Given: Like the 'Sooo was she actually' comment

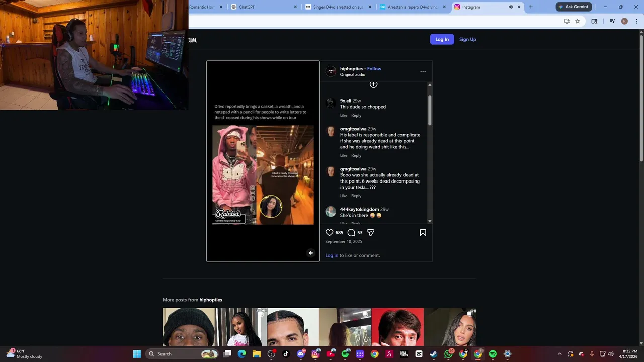Looking at the screenshot, I should pyautogui.click(x=344, y=196).
